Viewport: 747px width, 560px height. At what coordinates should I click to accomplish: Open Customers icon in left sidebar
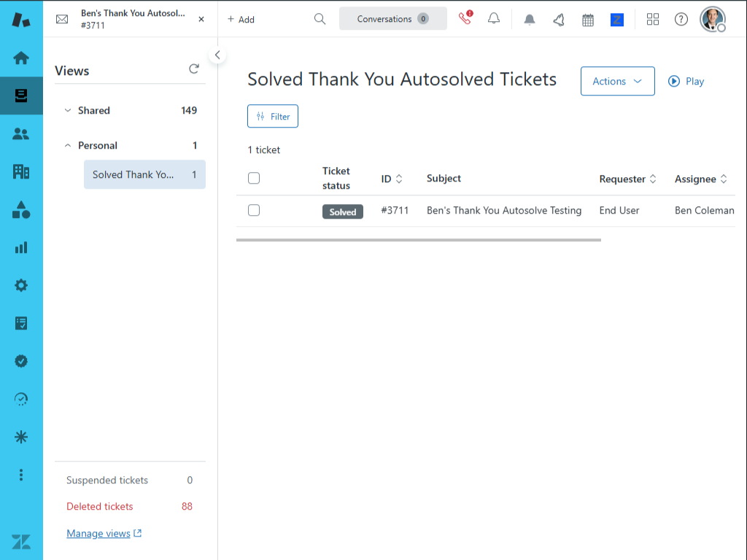21,133
